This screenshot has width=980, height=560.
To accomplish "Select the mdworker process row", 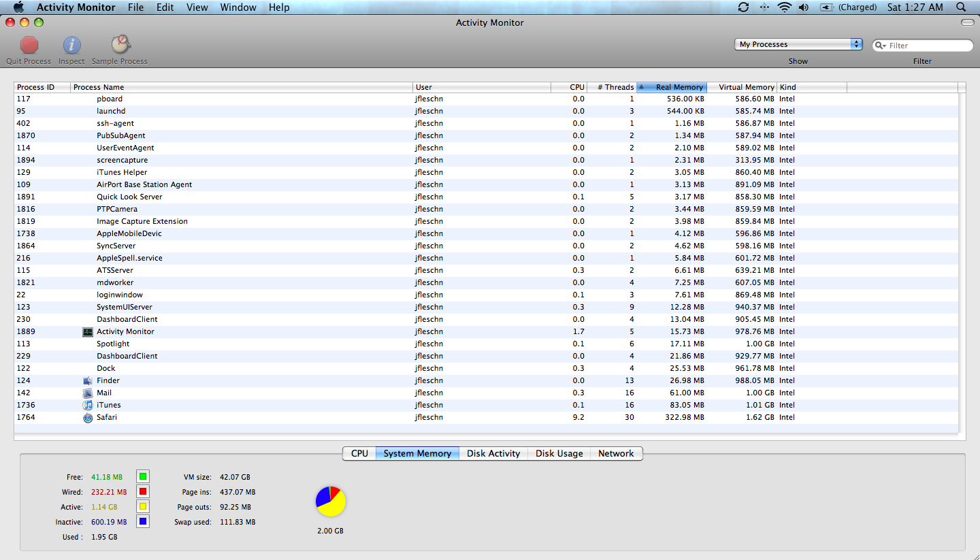I will tap(486, 283).
